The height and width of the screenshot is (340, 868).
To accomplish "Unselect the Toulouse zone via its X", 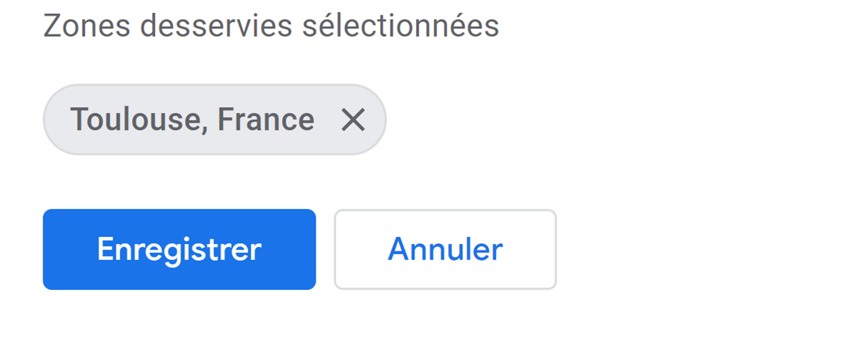I will [353, 120].
